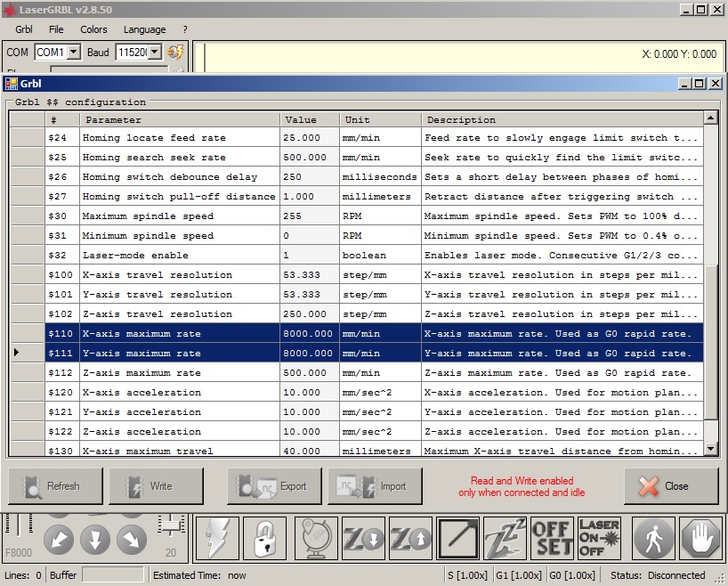Screen dimensions: 728x586
Task: Click the Value column header
Action: click(x=310, y=120)
